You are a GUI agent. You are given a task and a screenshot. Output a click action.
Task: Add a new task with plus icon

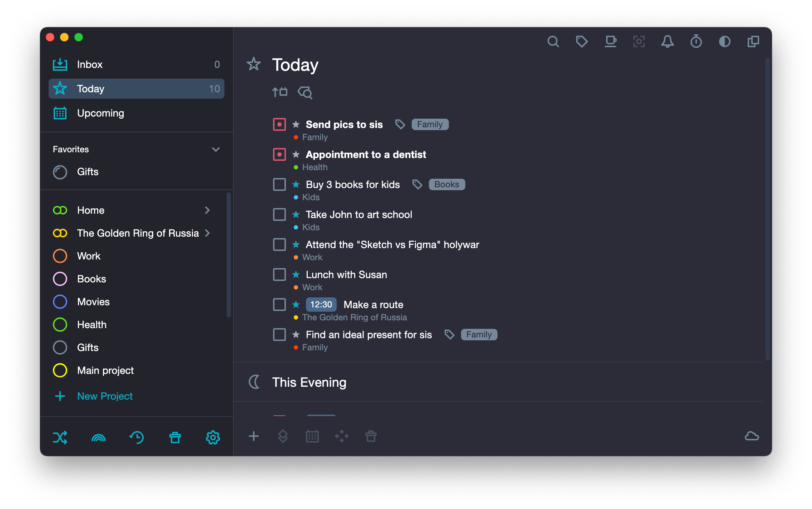point(254,436)
